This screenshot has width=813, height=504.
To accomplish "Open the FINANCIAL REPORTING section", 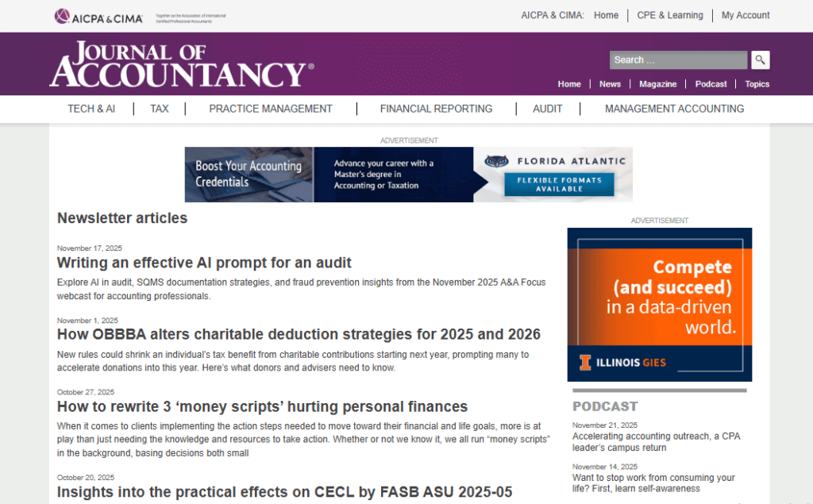I will (x=436, y=109).
